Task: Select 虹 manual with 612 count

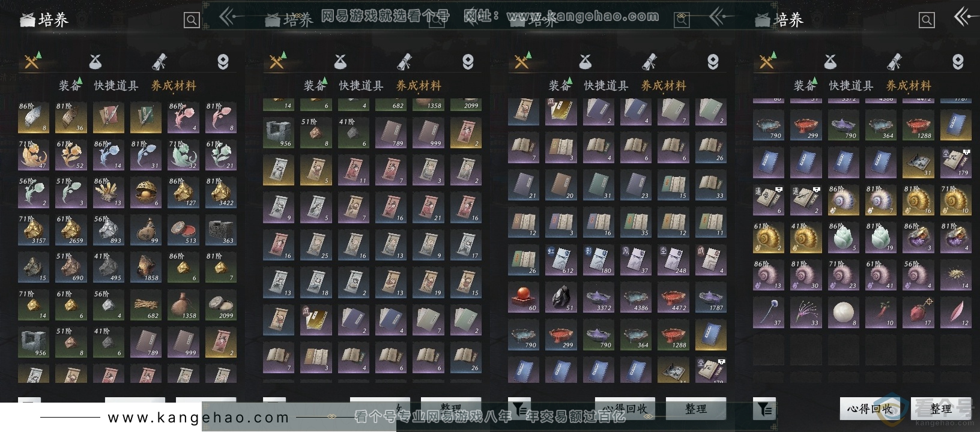Action: [x=560, y=260]
